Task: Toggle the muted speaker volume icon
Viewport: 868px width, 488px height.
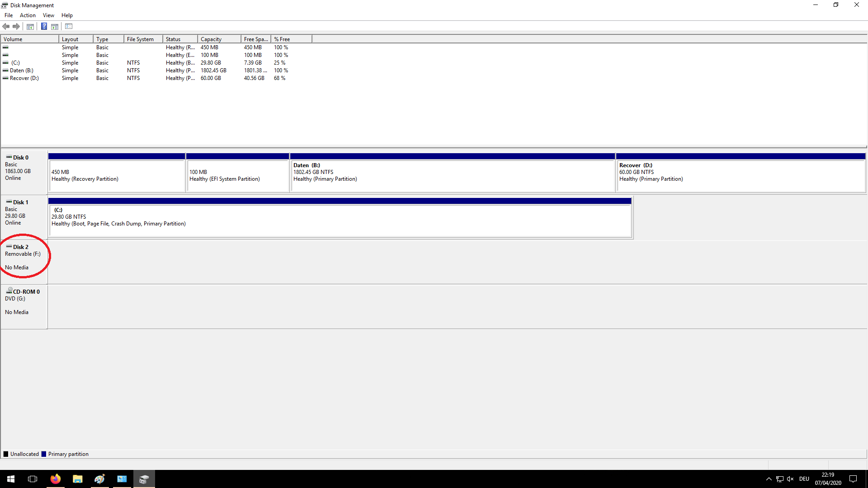Action: [x=790, y=479]
